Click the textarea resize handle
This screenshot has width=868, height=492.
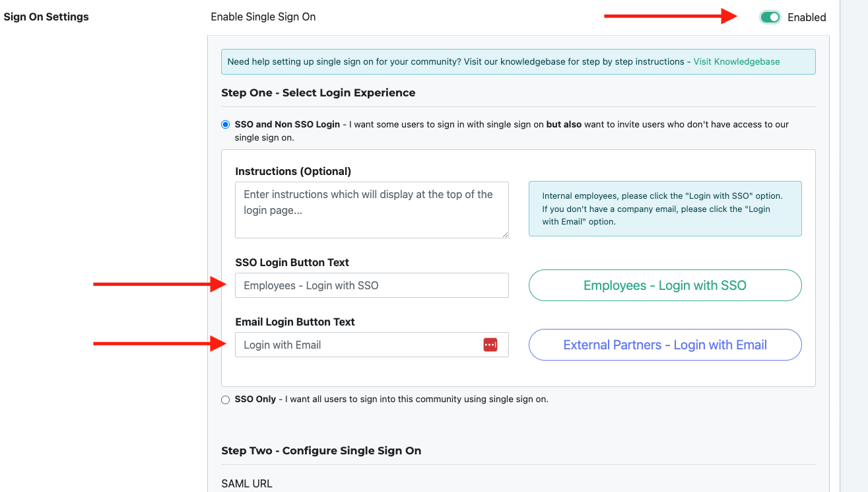(x=506, y=235)
